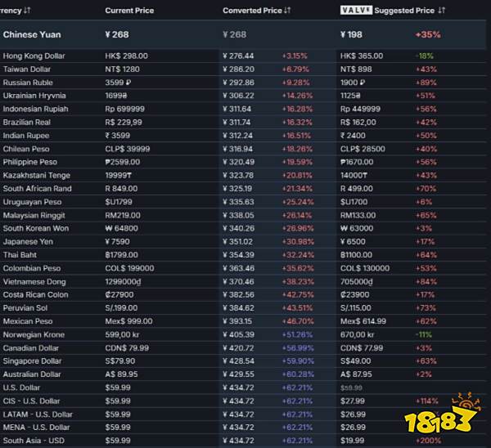Image resolution: width=491 pixels, height=448 pixels.
Task: Click the R$ 229,99 current price
Action: pos(124,123)
